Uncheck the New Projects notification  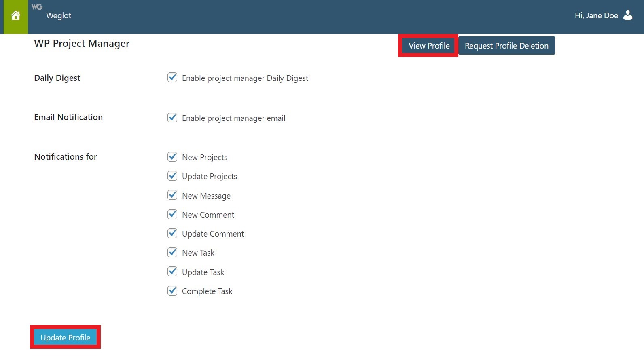point(172,156)
